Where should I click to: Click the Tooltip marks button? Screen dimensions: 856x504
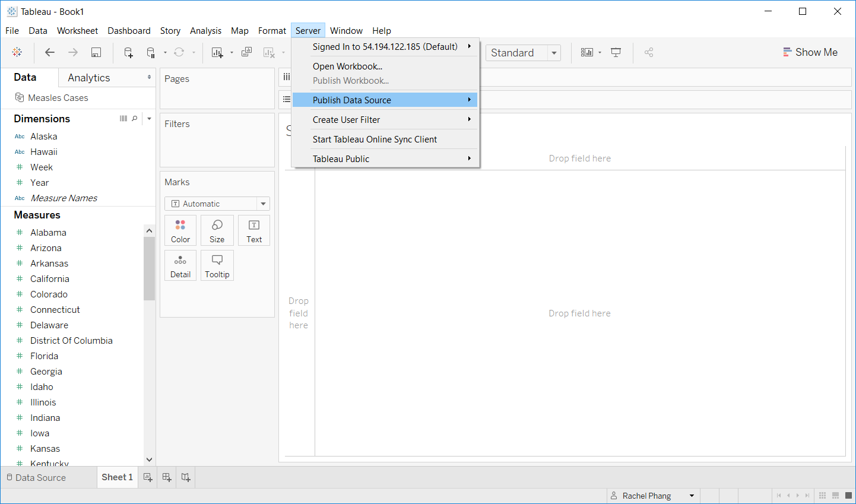[217, 265]
